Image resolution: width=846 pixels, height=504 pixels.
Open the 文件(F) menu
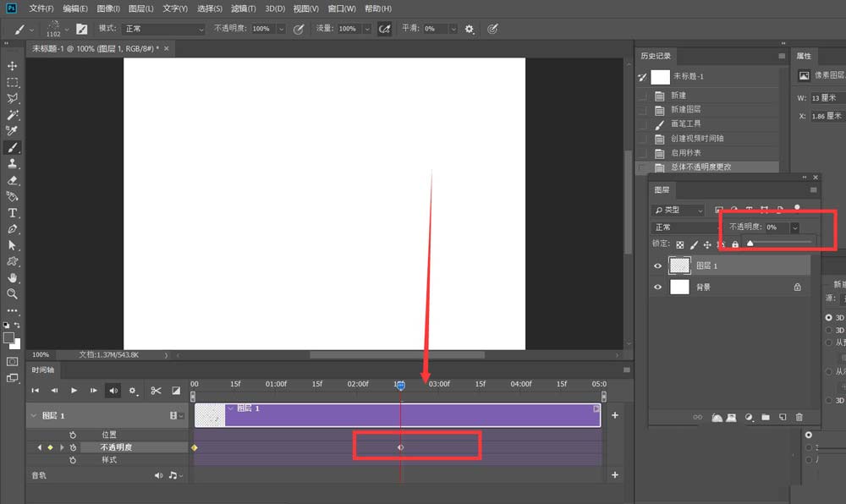pos(41,8)
